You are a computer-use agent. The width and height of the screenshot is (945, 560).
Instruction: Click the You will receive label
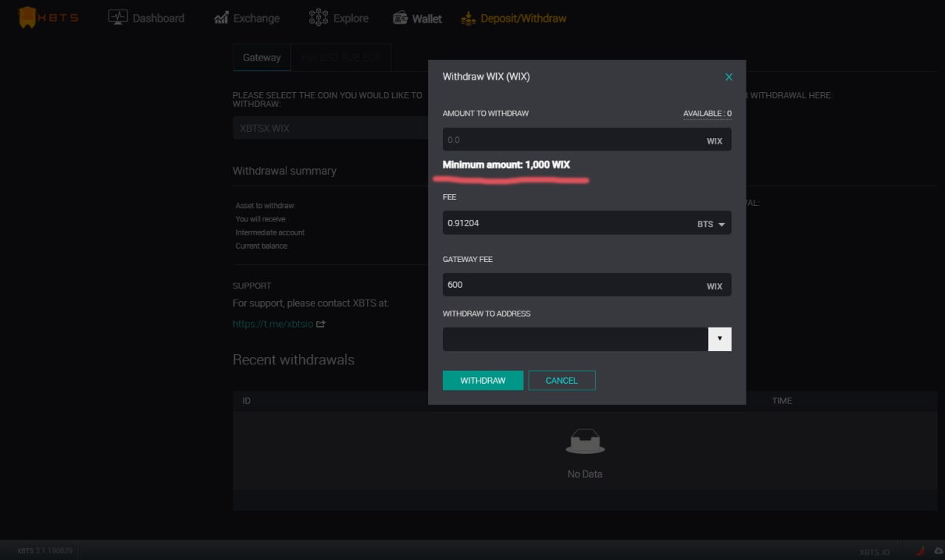[x=261, y=219]
